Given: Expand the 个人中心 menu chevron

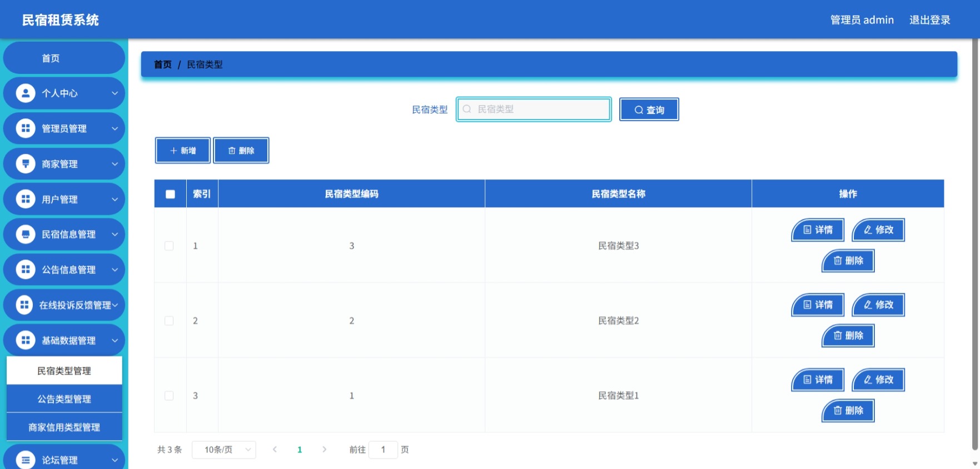Looking at the screenshot, I should pyautogui.click(x=115, y=93).
